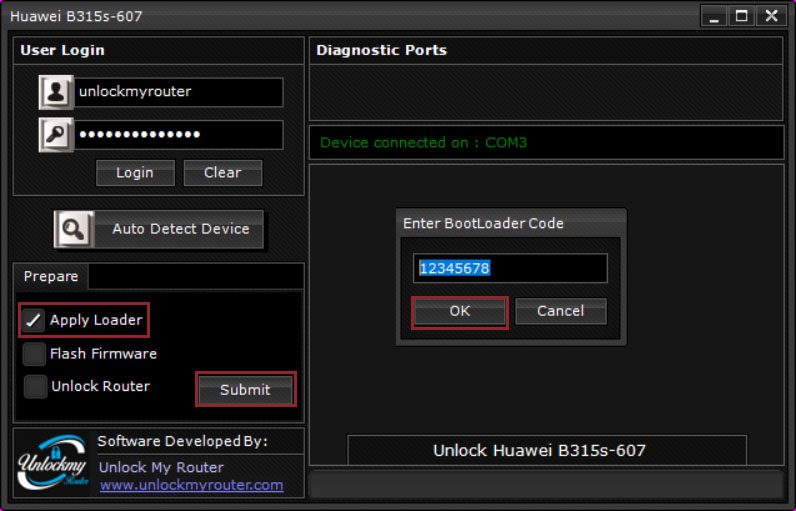Switch to the Prepare tab
Screen dimensions: 796x511
tap(51, 277)
